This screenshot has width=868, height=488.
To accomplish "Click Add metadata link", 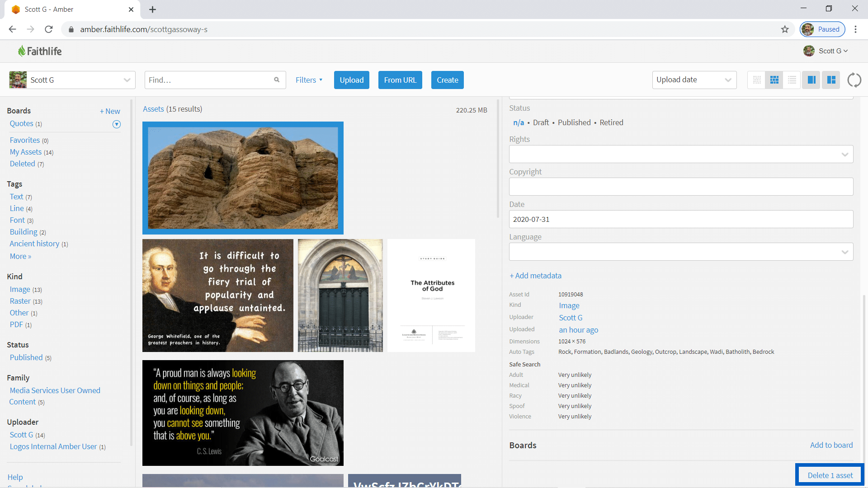I will click(x=535, y=276).
